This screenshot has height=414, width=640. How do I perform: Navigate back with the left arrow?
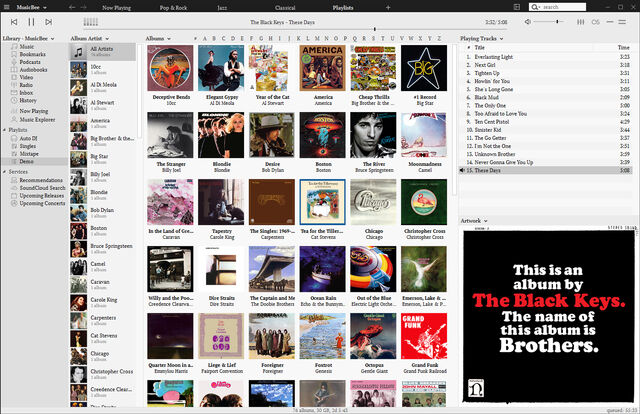click(72, 7)
